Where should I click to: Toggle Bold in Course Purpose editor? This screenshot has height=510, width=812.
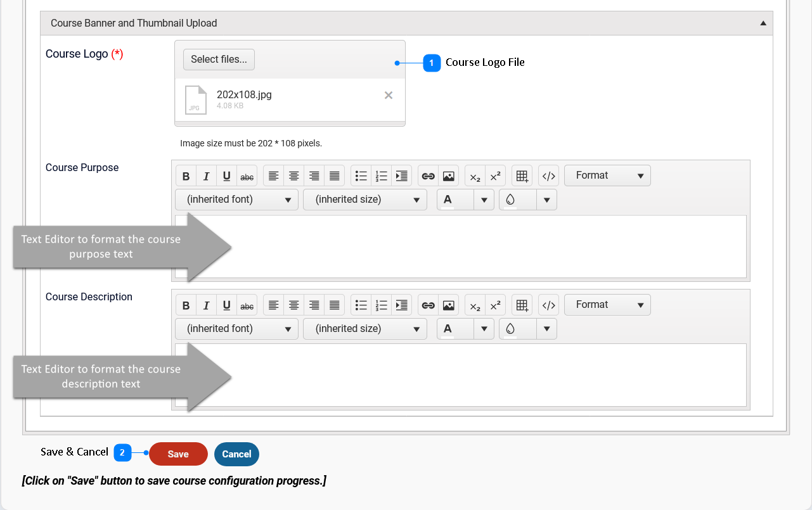[186, 176]
